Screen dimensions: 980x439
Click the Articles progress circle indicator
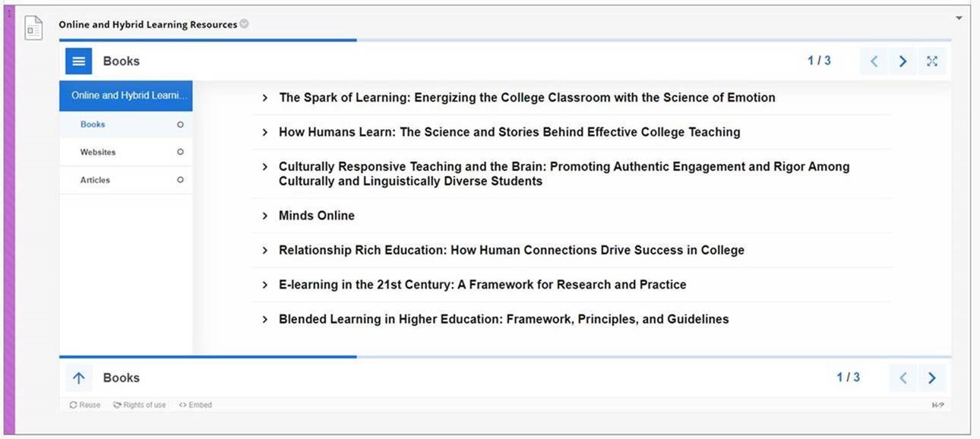click(180, 180)
